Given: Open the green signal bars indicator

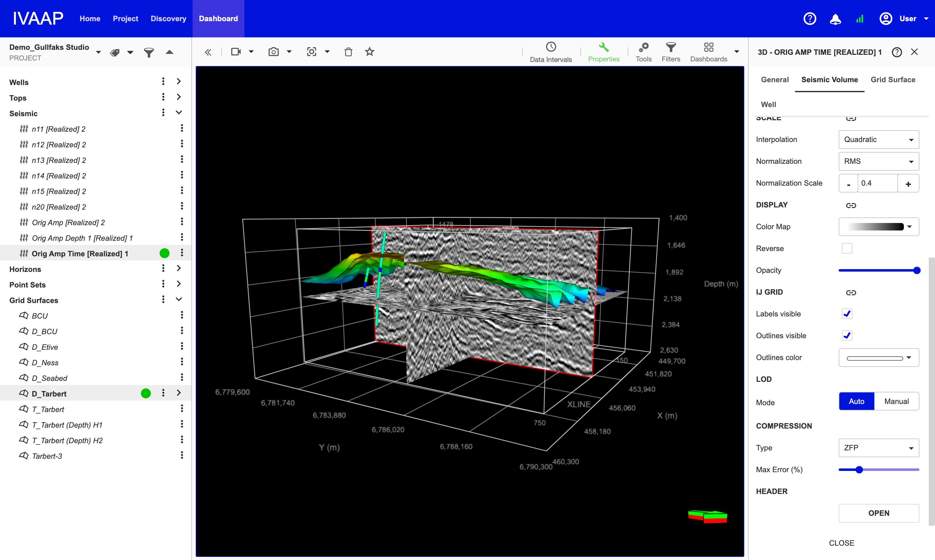Looking at the screenshot, I should tap(860, 19).
